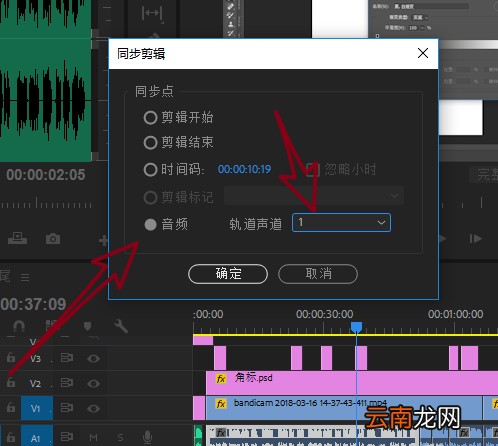Check the 忽略小时 checkbox
The height and width of the screenshot is (446, 498).
click(313, 169)
